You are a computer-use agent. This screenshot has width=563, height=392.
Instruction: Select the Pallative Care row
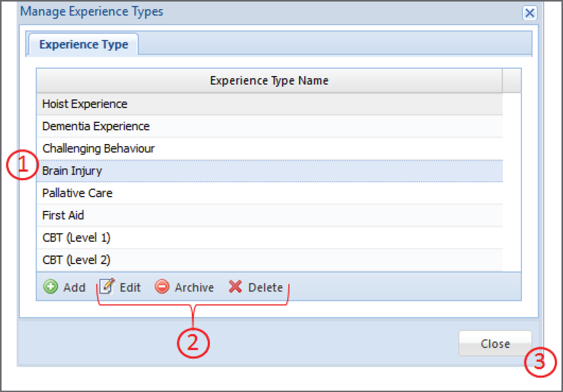click(x=269, y=193)
